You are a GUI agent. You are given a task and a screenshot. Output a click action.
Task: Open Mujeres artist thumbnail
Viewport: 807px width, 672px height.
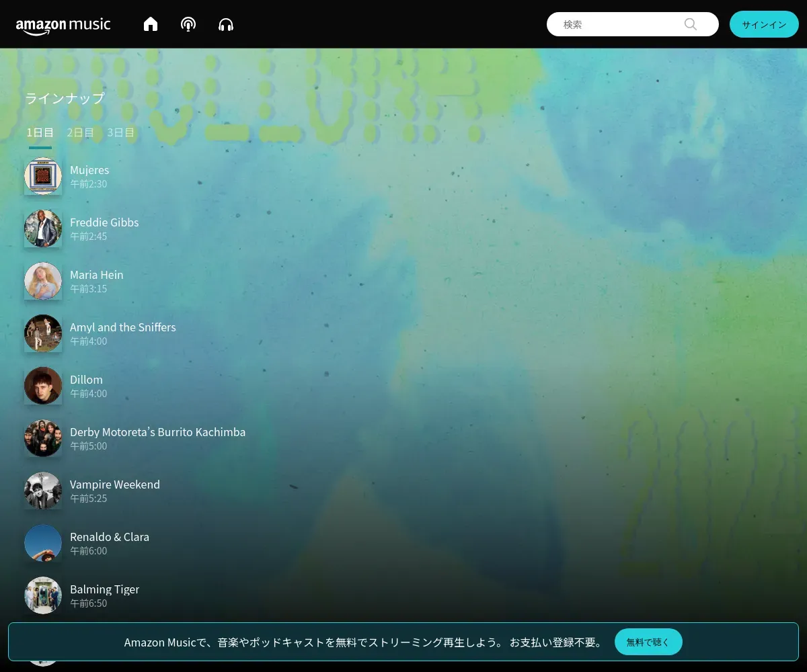point(43,176)
